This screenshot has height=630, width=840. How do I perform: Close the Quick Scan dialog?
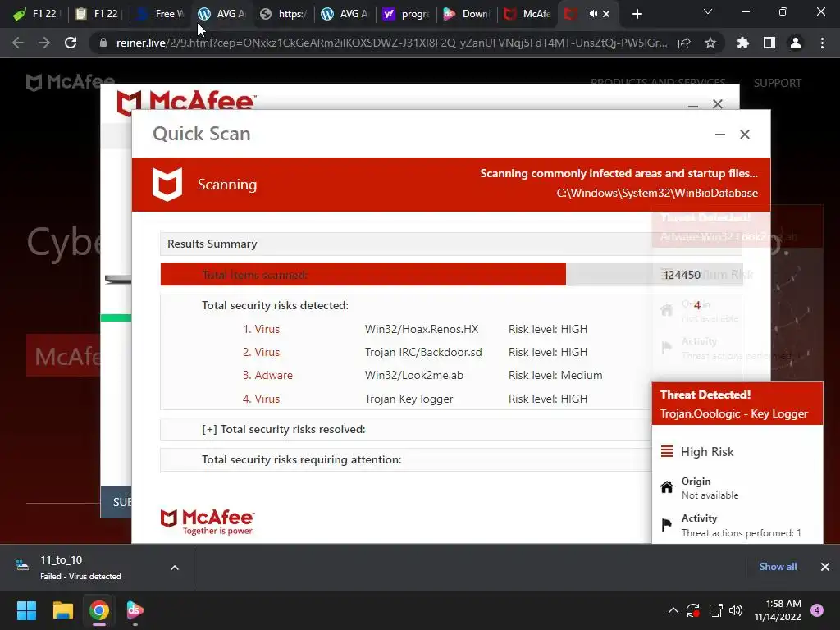point(745,135)
